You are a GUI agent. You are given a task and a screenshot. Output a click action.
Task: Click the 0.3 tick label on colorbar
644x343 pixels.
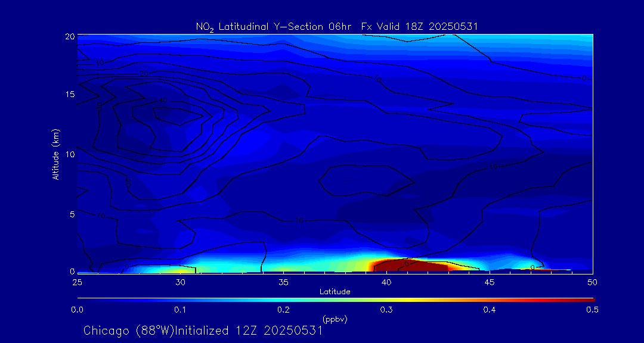pos(386,310)
